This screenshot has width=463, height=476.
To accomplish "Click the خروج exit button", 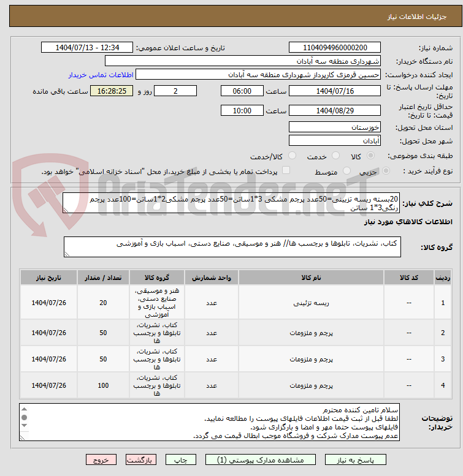I will pos(101,460).
